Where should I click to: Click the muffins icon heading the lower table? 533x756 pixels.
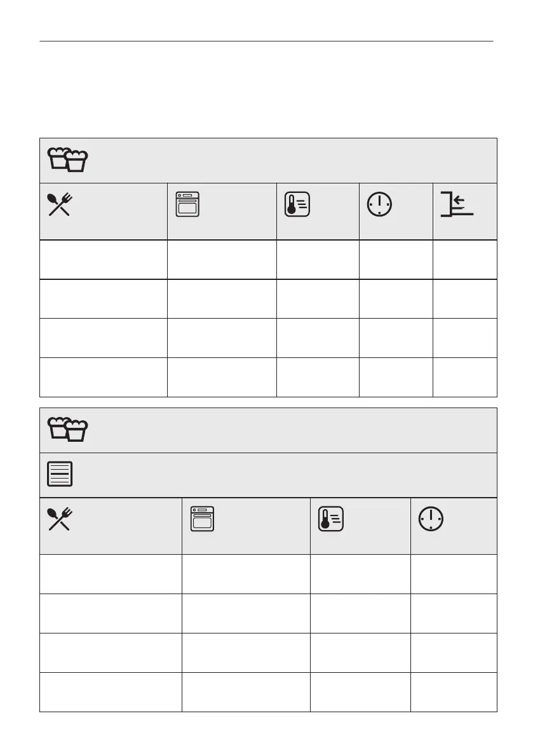coord(67,429)
